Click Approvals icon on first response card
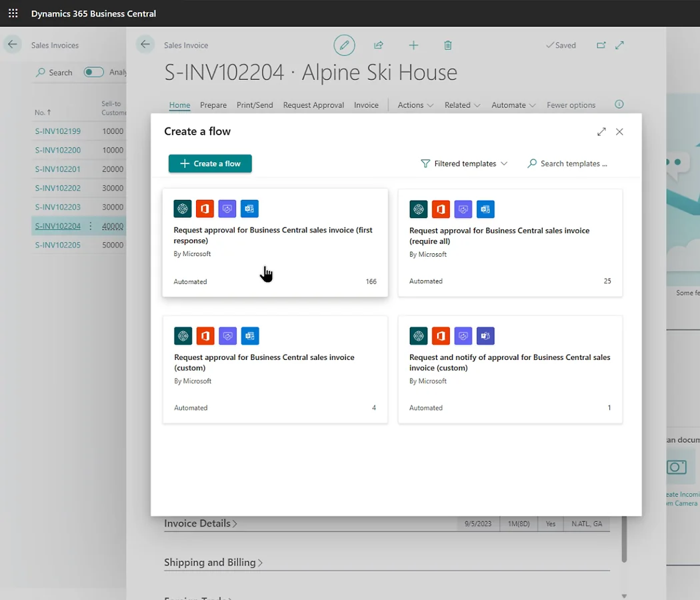This screenshot has height=600, width=700. coord(227,209)
